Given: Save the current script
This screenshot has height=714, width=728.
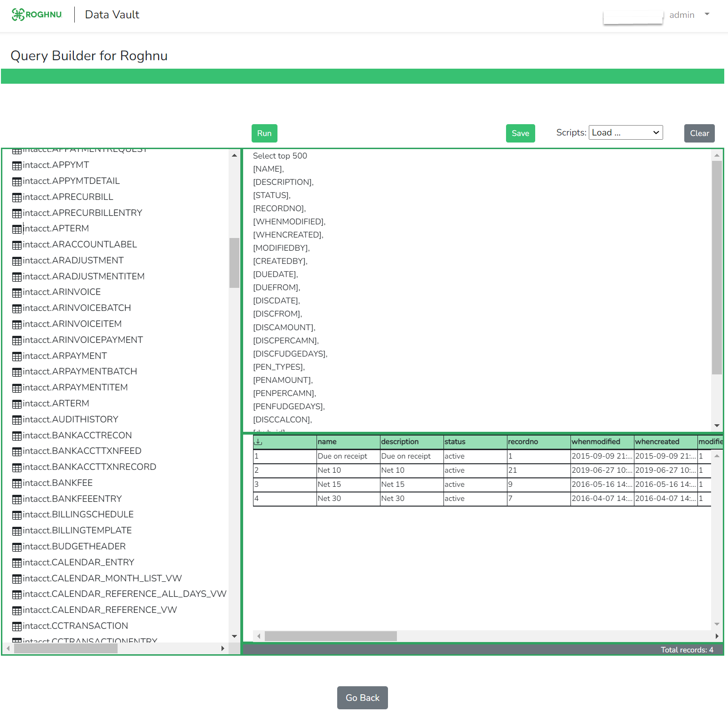Looking at the screenshot, I should tap(520, 133).
